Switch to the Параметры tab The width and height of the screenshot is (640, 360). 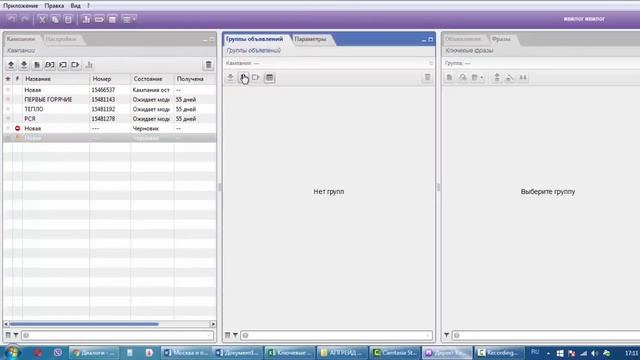310,39
